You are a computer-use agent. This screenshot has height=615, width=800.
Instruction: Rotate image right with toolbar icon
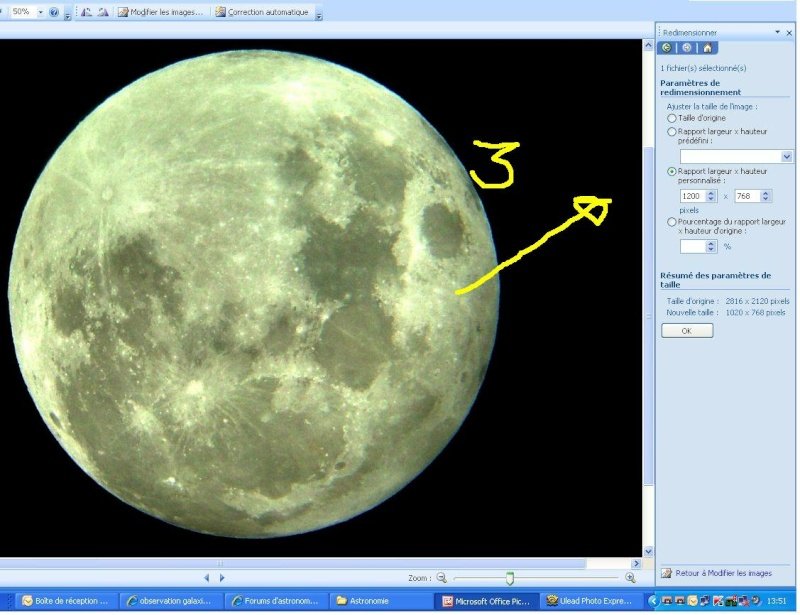(x=103, y=12)
